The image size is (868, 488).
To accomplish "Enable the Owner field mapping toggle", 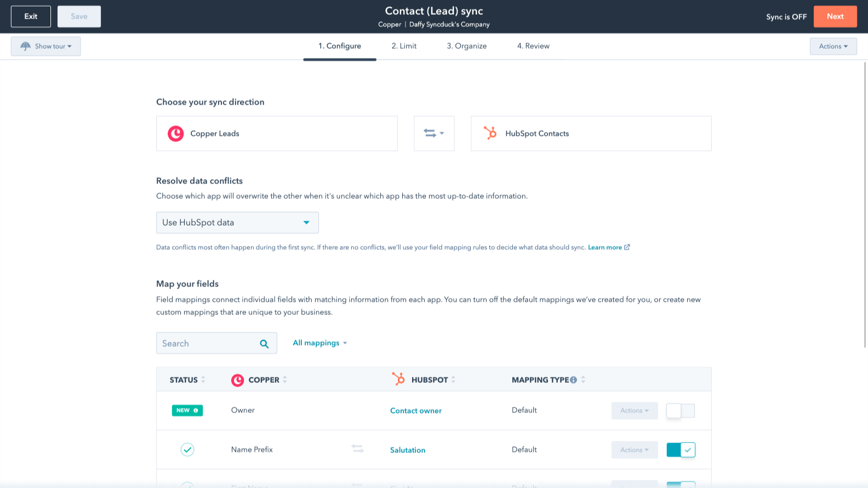I will pos(681,411).
